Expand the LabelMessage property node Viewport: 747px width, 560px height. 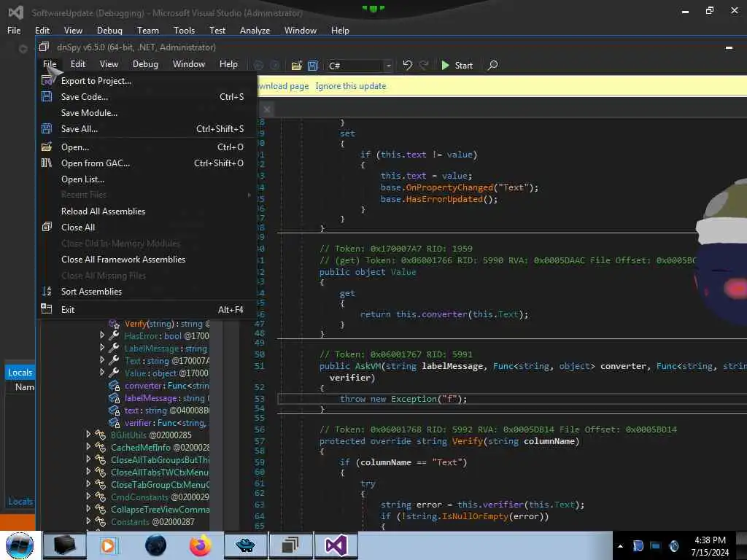click(102, 348)
